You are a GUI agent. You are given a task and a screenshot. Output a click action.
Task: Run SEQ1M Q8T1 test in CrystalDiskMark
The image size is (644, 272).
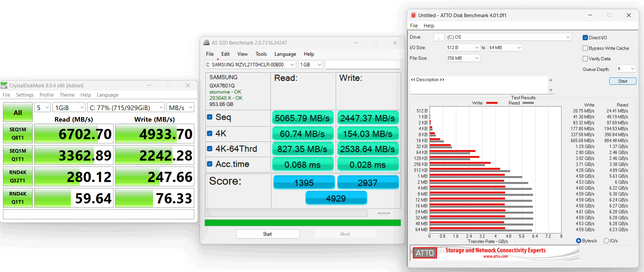(x=18, y=134)
